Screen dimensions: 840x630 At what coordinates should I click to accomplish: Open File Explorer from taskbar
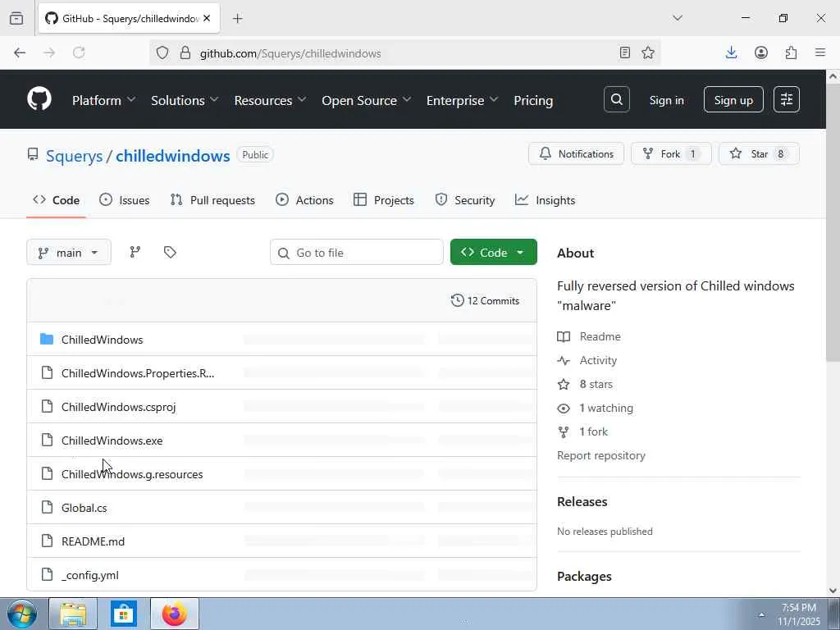click(73, 614)
